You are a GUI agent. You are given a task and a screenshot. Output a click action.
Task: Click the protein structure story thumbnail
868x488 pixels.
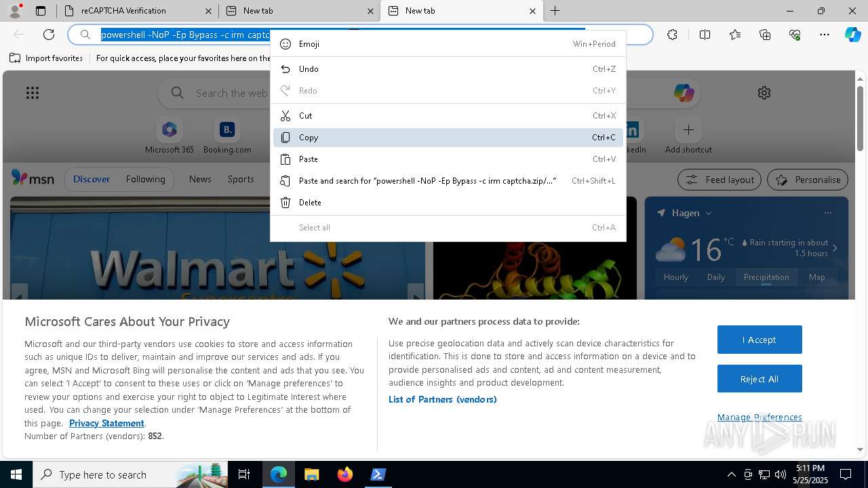pos(535,270)
